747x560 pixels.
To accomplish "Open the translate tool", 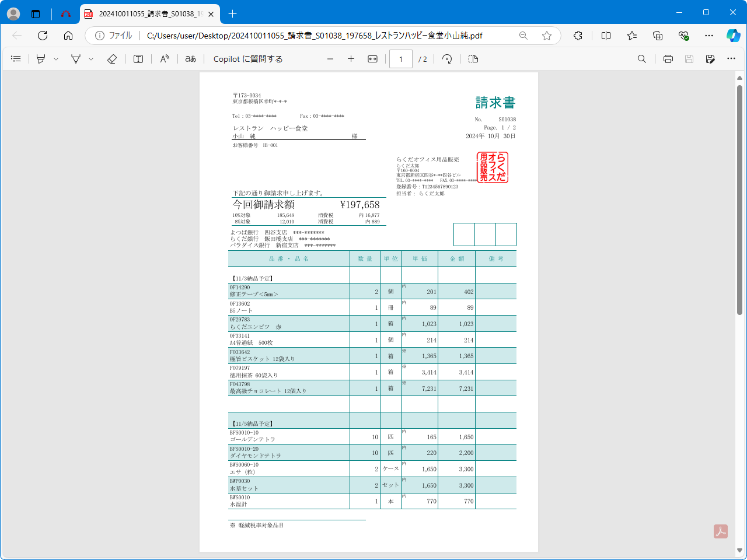I will 190,59.
